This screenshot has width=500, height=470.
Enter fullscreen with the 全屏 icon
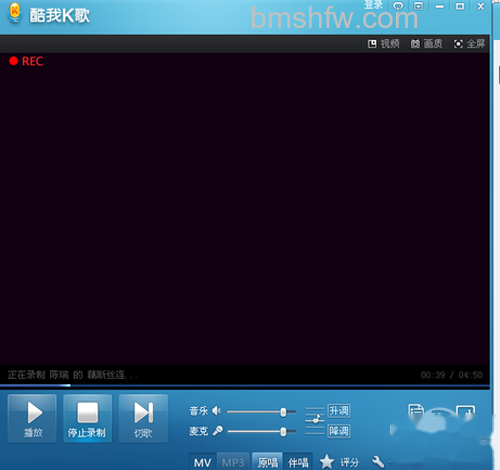pyautogui.click(x=458, y=44)
